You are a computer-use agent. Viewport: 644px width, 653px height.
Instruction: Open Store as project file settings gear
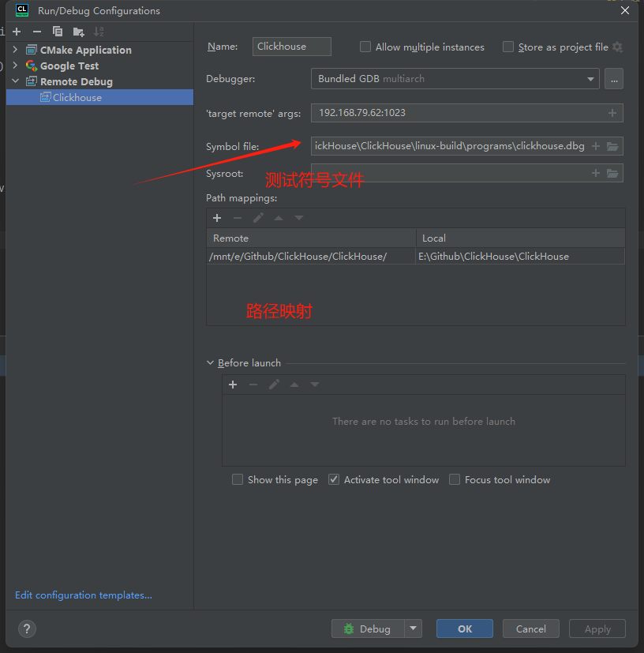point(618,47)
